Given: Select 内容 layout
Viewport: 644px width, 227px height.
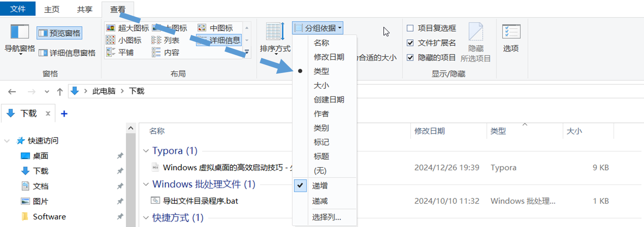Looking at the screenshot, I should point(165,52).
